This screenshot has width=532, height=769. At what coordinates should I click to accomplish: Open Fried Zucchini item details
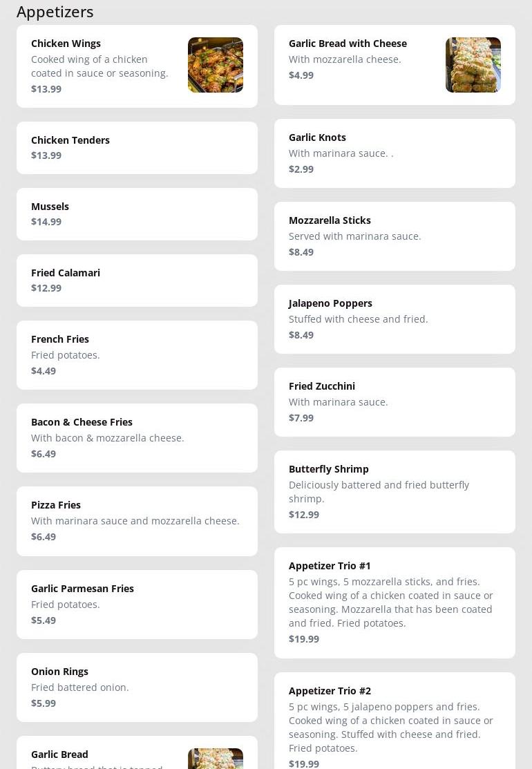pos(395,401)
